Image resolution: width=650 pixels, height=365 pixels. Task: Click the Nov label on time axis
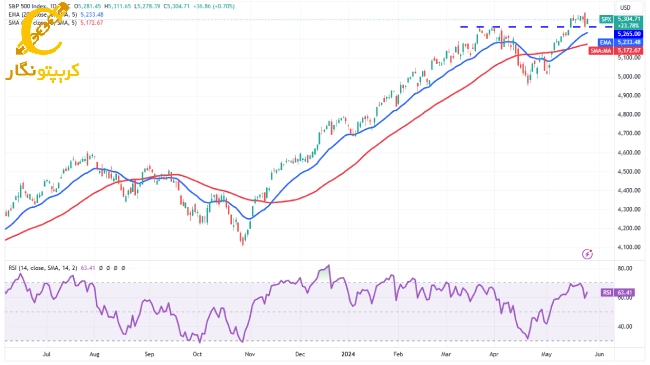pyautogui.click(x=250, y=354)
